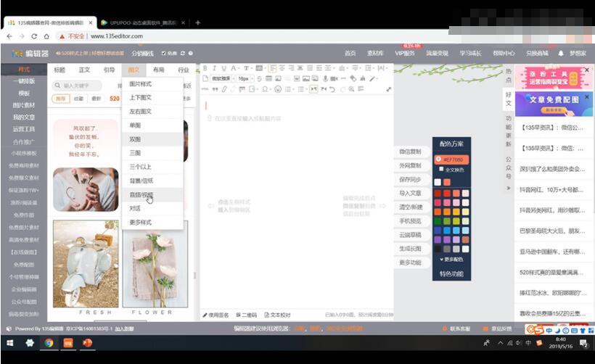Open VIP服务 in top navigation
This screenshot has height=364, width=595.
[405, 53]
